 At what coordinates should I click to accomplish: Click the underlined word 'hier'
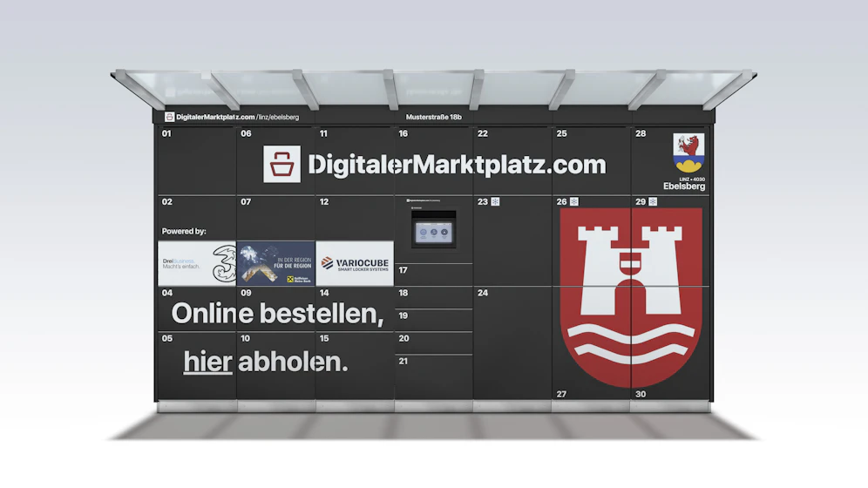(x=207, y=362)
